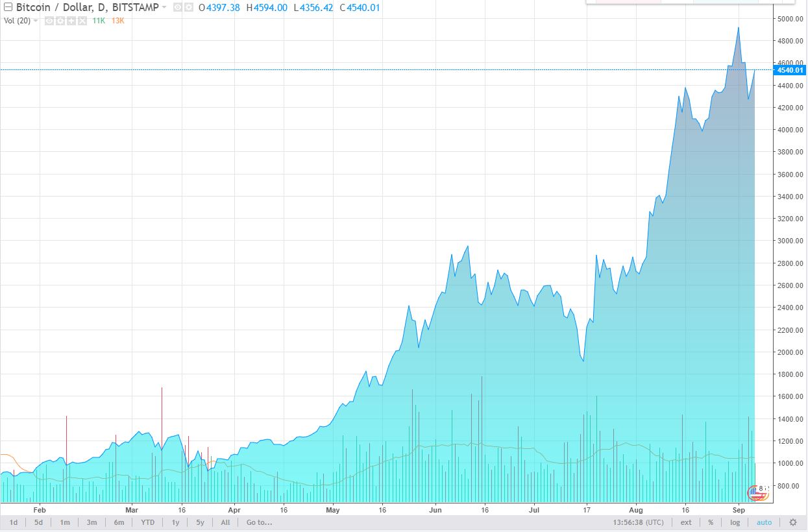Open main series format settings gear
This screenshot has height=532, width=808.
click(188, 8)
